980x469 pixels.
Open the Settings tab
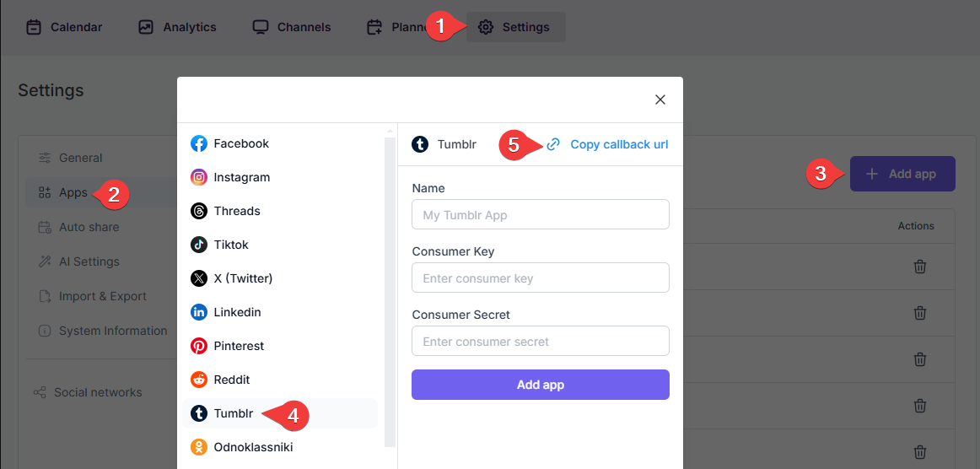515,28
